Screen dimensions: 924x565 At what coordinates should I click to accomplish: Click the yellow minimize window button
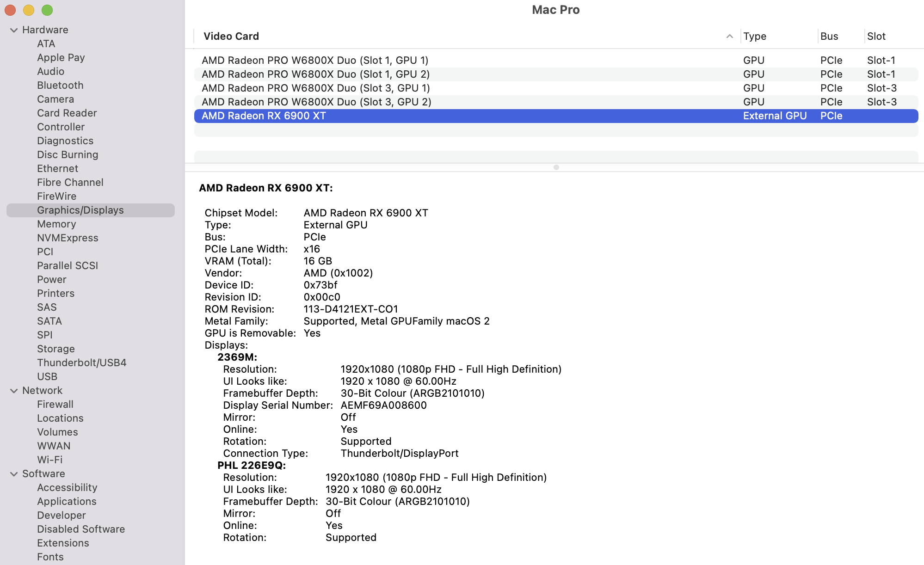(29, 10)
